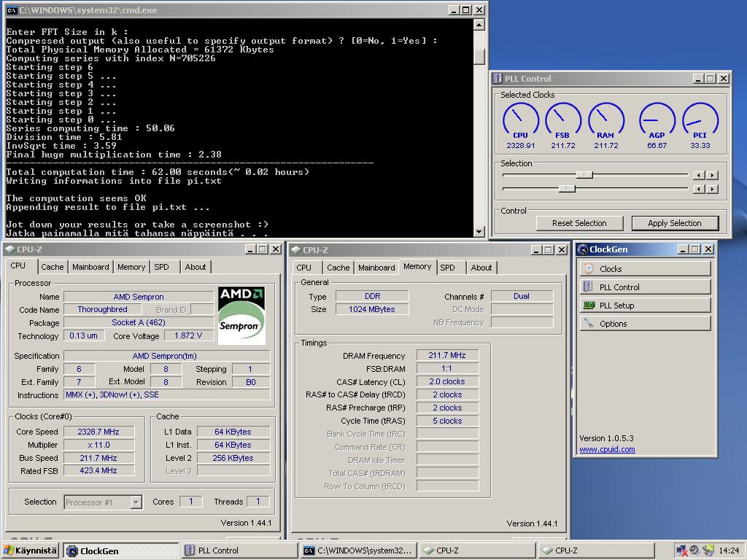Open Clocks in ClockGen window
This screenshot has height=560, width=747.
tap(645, 269)
